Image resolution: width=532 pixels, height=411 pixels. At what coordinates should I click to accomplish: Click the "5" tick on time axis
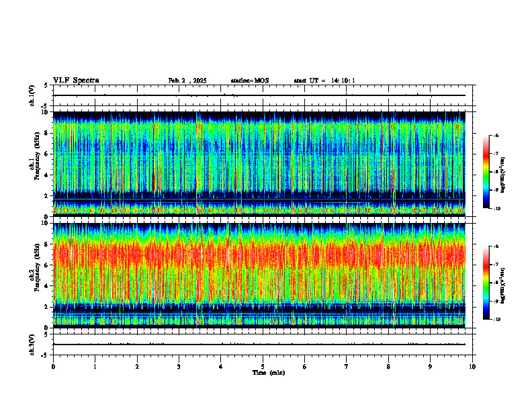(x=263, y=367)
